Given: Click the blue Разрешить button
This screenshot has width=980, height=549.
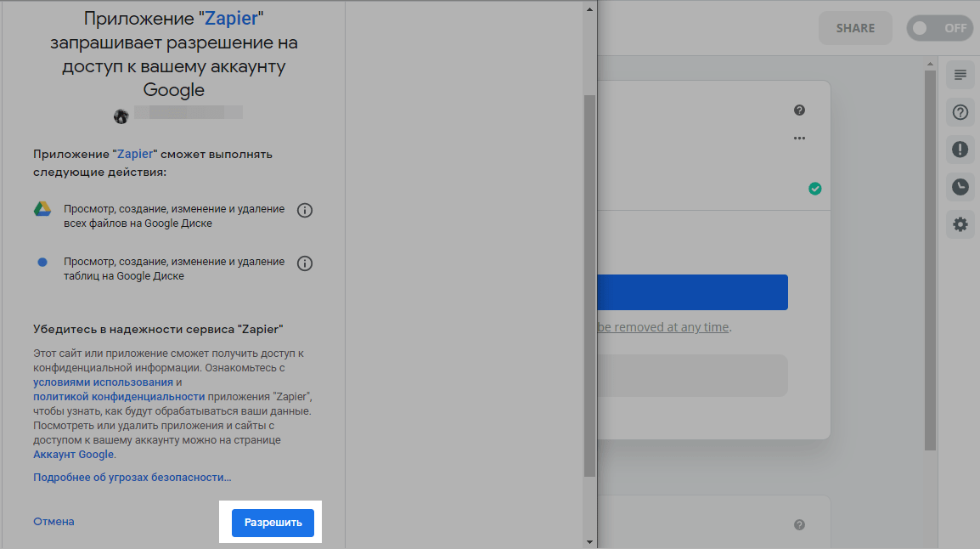Looking at the screenshot, I should pyautogui.click(x=273, y=523).
